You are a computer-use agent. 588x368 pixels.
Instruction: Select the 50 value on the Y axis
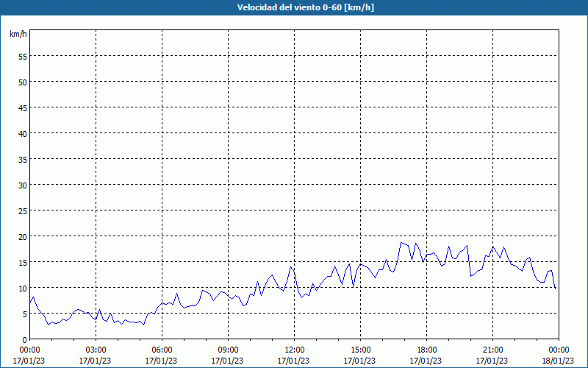(x=23, y=82)
